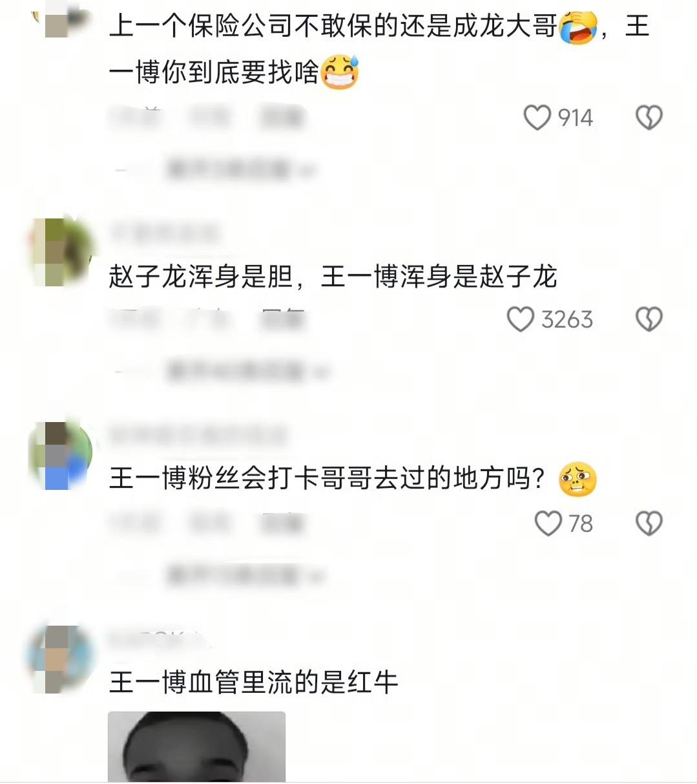Open the image attached to 红牛 comment
Image resolution: width=697 pixels, height=784 pixels.
[x=196, y=747]
